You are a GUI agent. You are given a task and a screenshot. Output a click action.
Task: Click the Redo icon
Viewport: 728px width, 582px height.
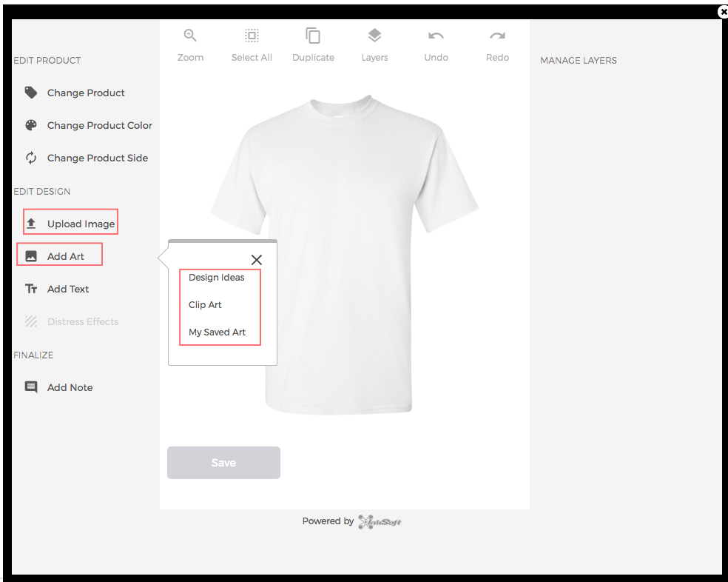click(x=497, y=35)
